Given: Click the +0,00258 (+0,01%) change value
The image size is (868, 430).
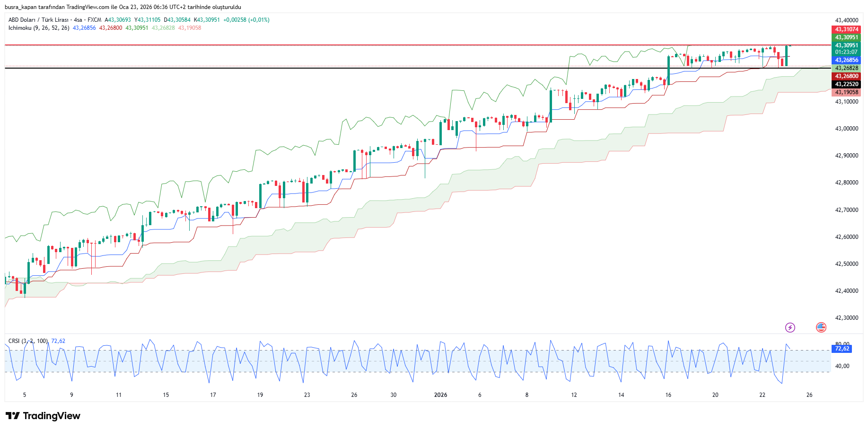Looking at the screenshot, I should tap(246, 20).
